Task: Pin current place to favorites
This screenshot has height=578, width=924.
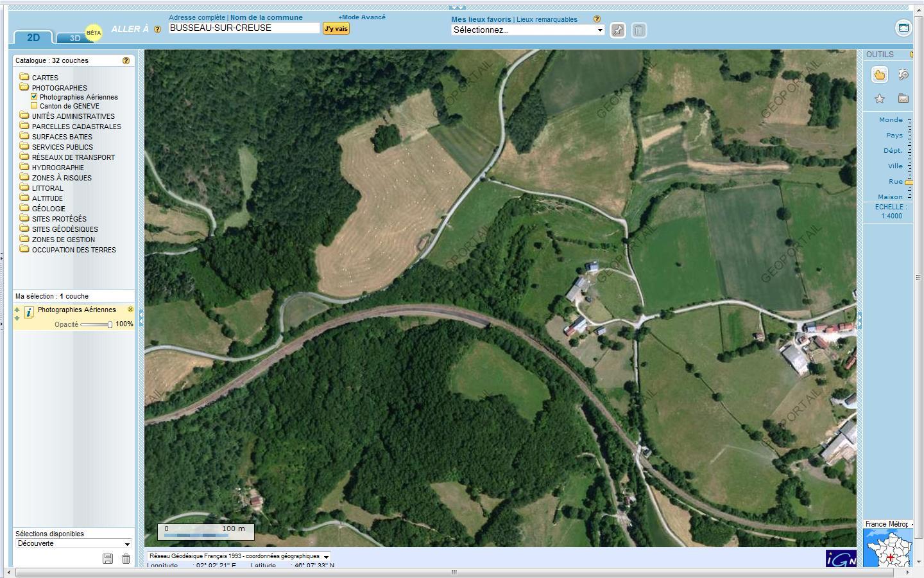Action: tap(617, 30)
